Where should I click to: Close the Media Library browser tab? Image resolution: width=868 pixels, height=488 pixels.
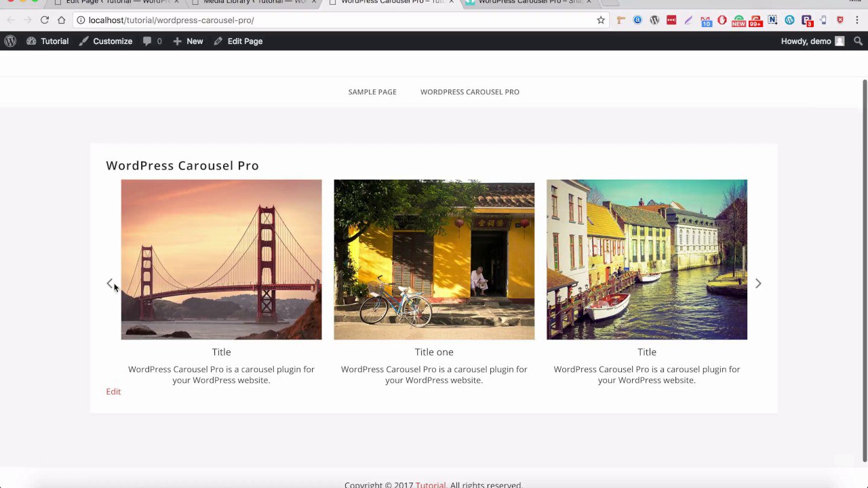click(313, 2)
